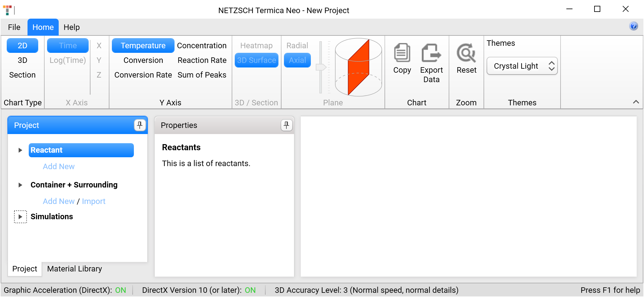Viewport: 644px width, 298px height.
Task: Select the Simulations tree item
Action: (52, 216)
